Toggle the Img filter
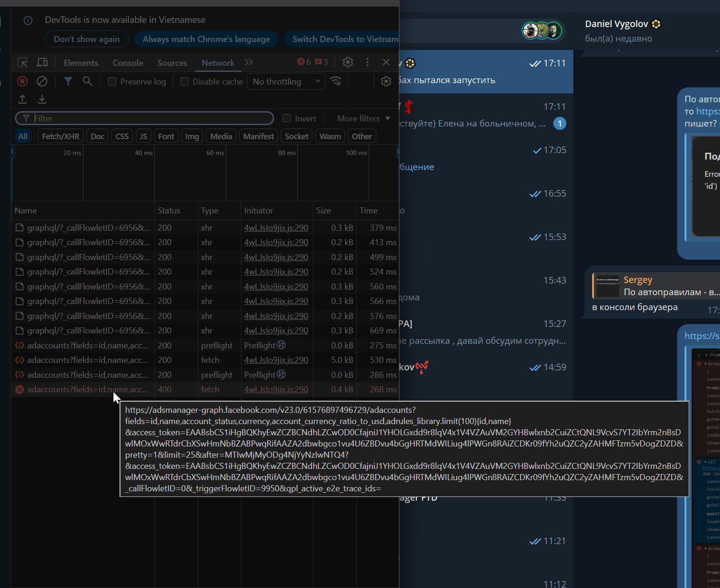 pyautogui.click(x=192, y=136)
